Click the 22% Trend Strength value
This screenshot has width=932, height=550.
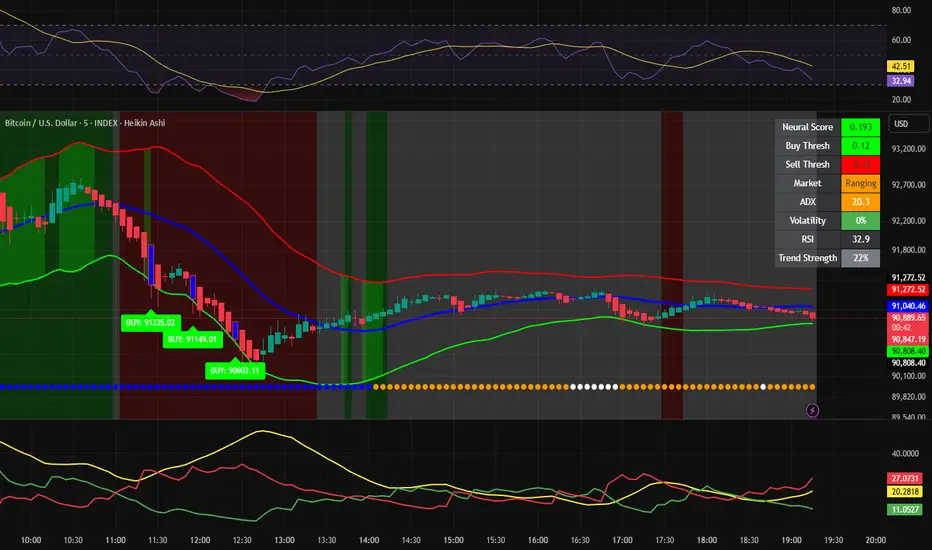tap(860, 258)
